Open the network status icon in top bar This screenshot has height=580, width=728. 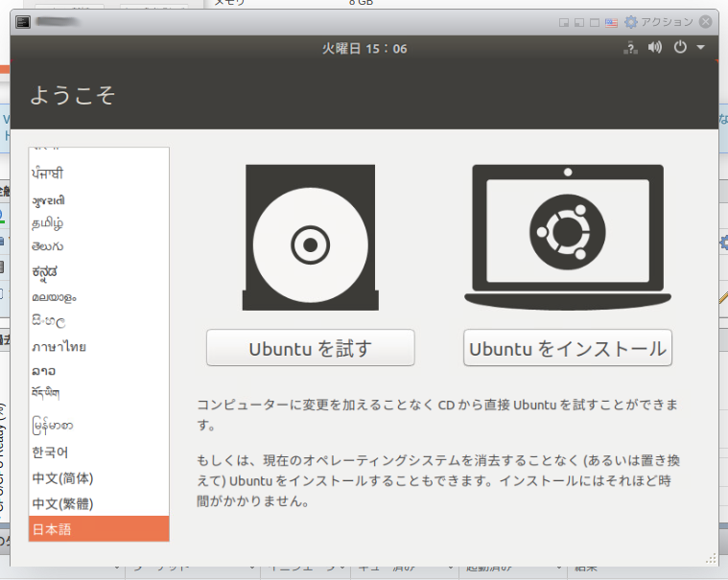coord(630,48)
